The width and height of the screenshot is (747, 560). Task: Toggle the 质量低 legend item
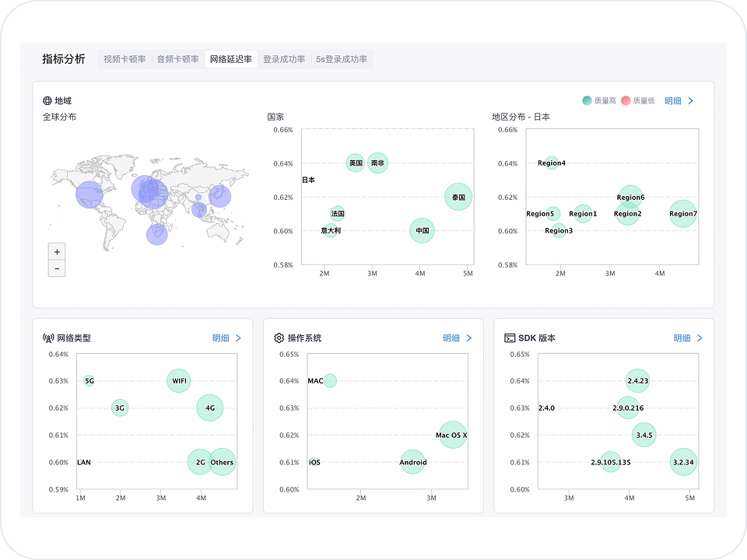click(x=638, y=100)
